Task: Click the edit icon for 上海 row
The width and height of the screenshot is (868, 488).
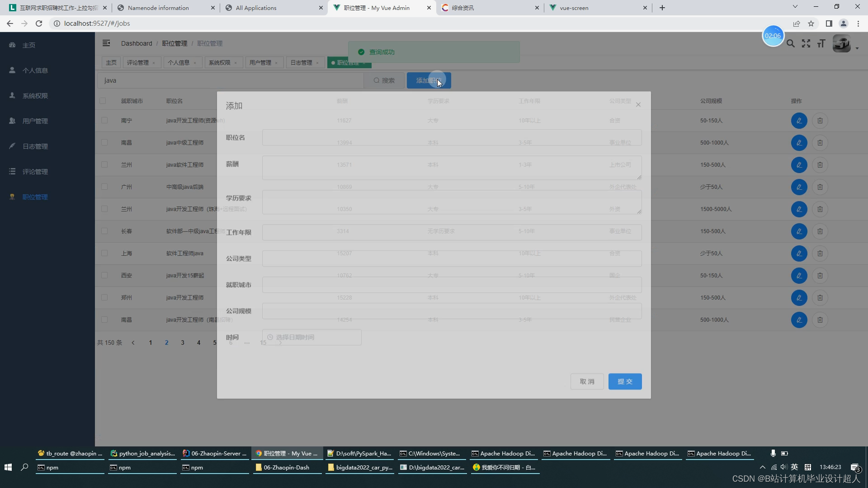Action: click(799, 253)
